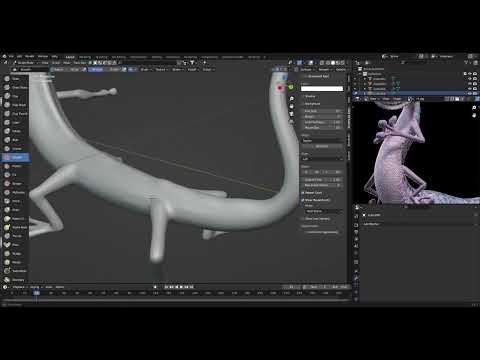Image resolution: width=480 pixels, height=360 pixels.
Task: Click the current frame marker on the timeline
Action: coord(37,293)
